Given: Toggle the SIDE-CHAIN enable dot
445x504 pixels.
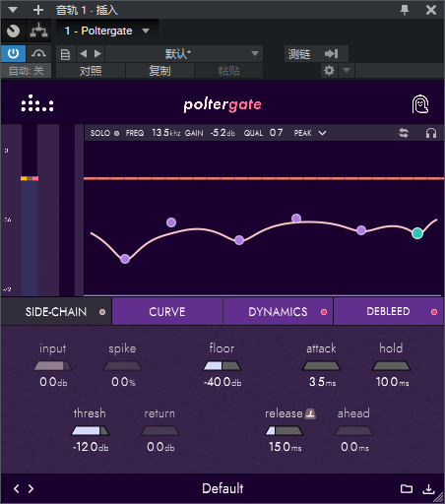Looking at the screenshot, I should 102,312.
